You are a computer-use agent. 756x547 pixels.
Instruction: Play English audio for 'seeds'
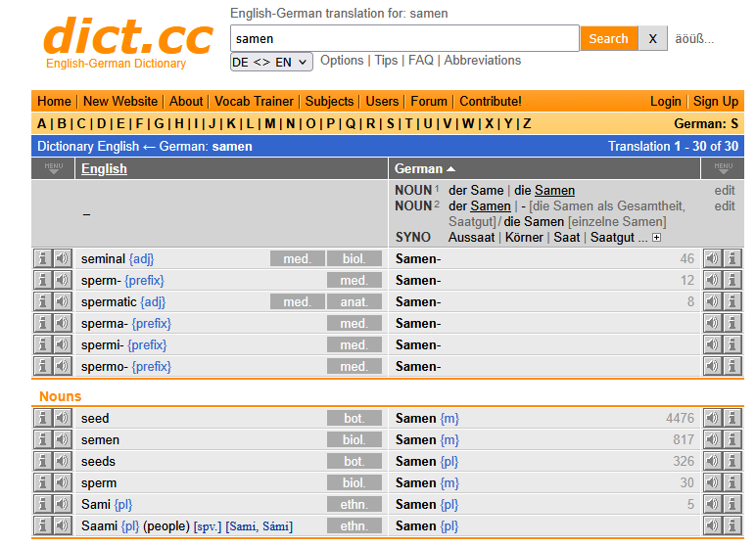click(63, 461)
